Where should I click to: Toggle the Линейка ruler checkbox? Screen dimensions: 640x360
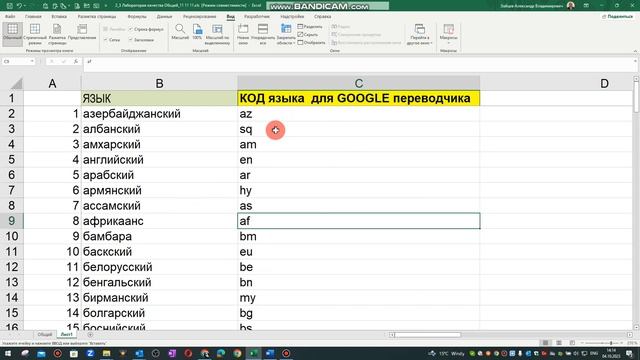pyautogui.click(x=114, y=29)
